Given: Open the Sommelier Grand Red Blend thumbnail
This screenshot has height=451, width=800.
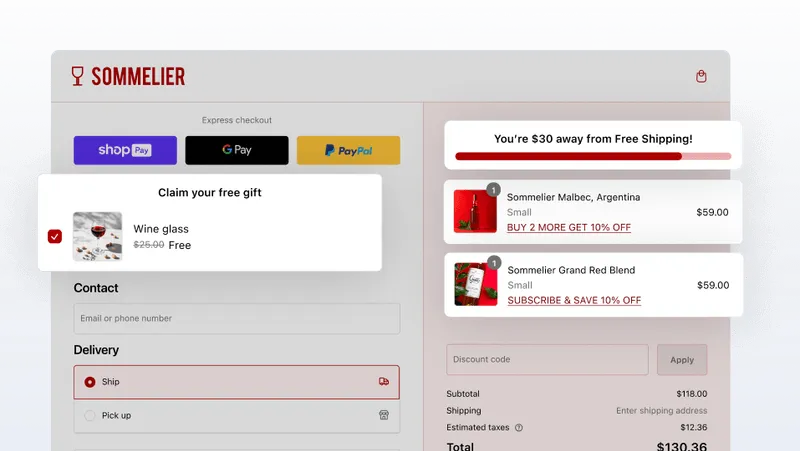Looking at the screenshot, I should [476, 284].
